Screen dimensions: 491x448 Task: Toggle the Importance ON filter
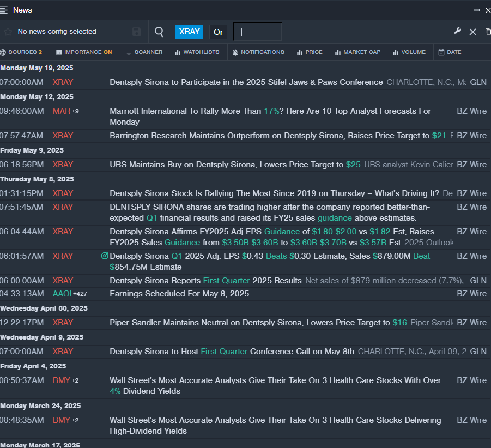click(x=84, y=52)
